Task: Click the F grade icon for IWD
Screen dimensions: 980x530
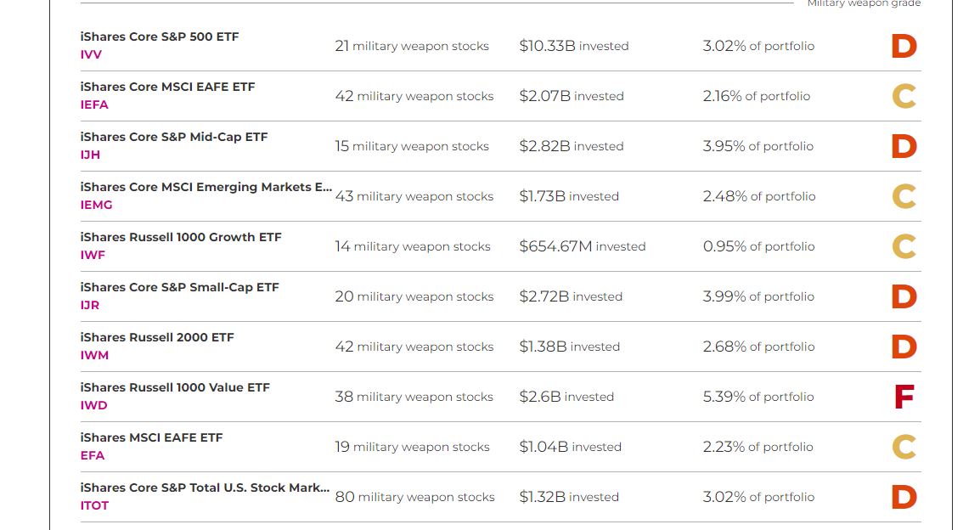Action: click(904, 397)
